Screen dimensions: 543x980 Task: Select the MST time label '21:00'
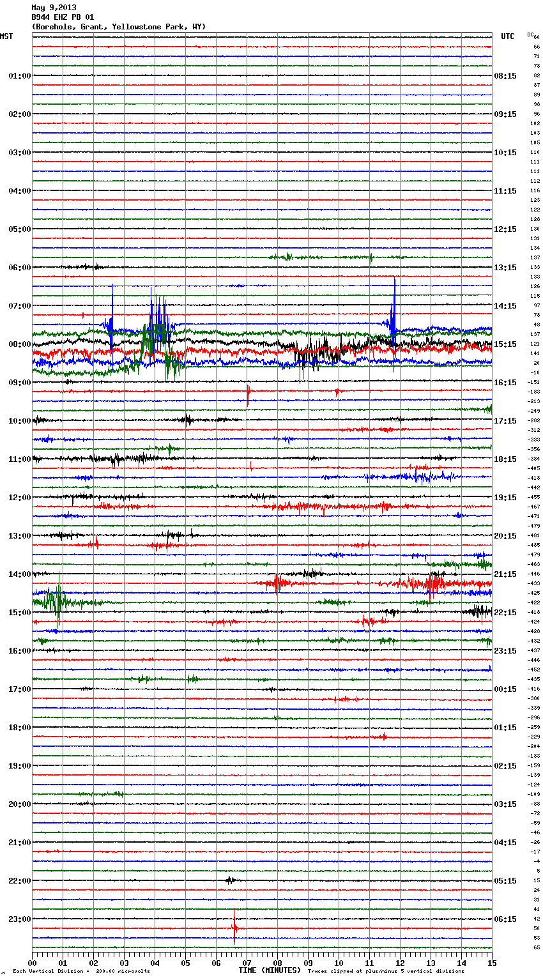click(20, 843)
